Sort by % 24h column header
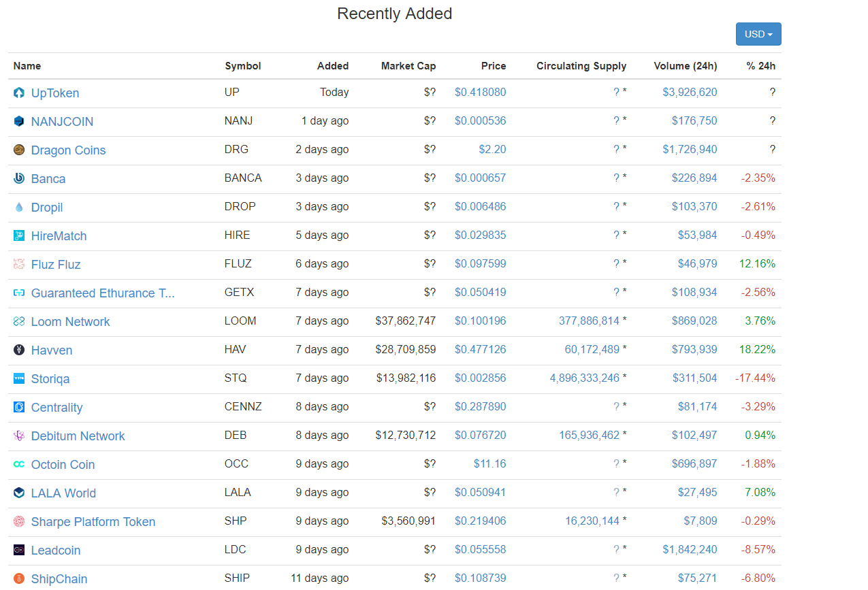This screenshot has height=590, width=868. pyautogui.click(x=761, y=66)
